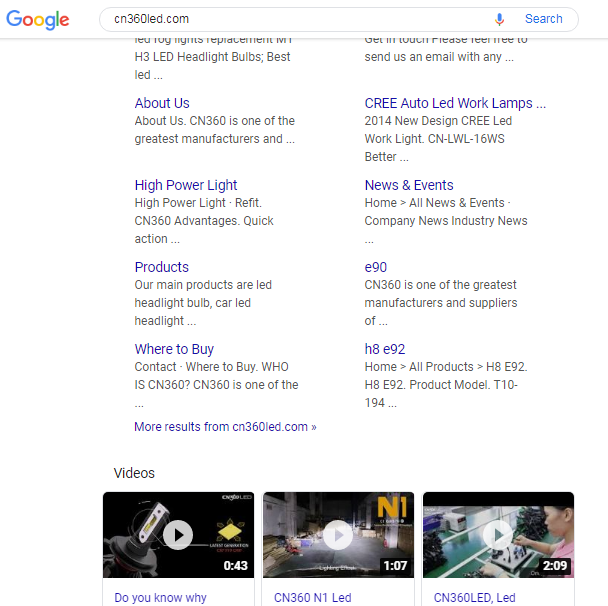Click 'About Us. CN360 is one of the' snippet
The image size is (608, 606).
click(x=214, y=121)
